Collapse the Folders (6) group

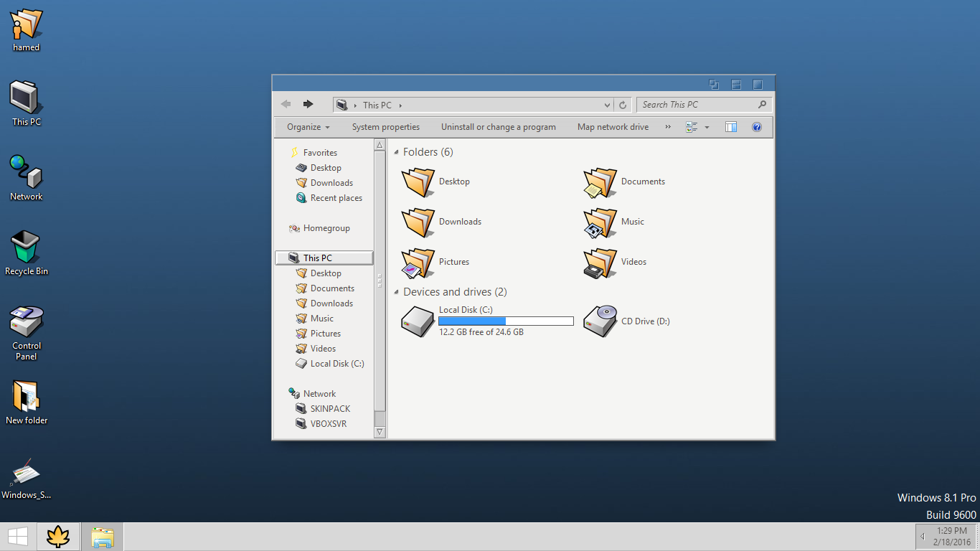point(397,152)
